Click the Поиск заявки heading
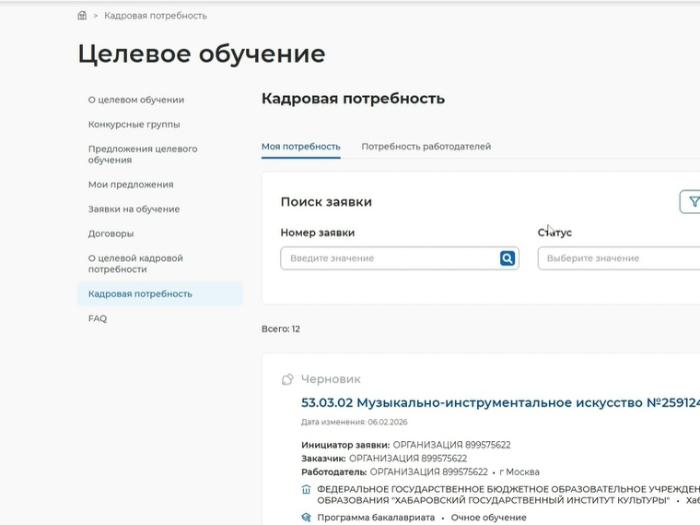700x525 pixels. (x=326, y=202)
